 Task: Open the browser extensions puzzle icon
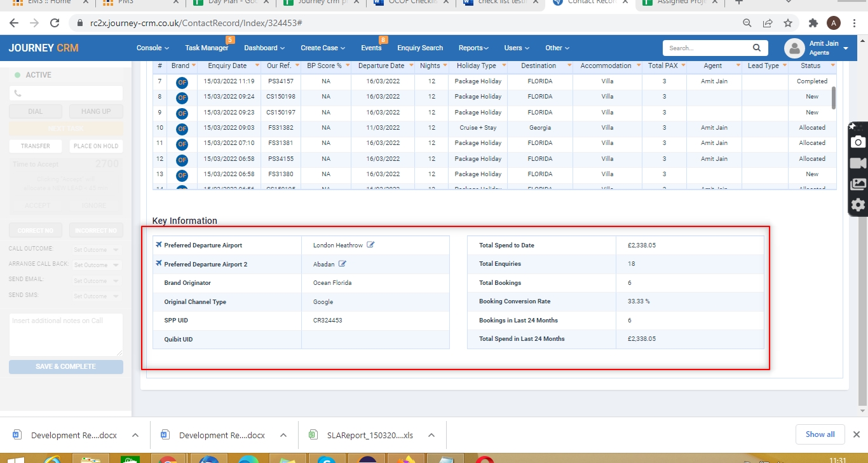coord(813,23)
